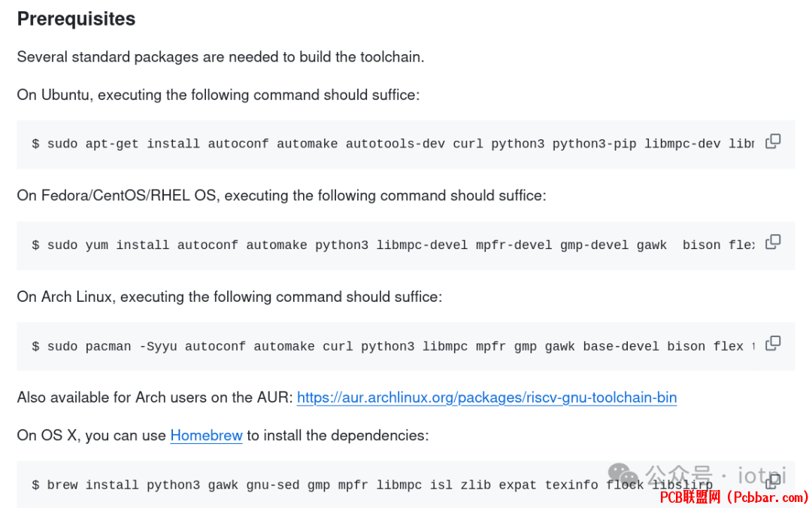
Task: Copy the Fedora yum install command
Action: (x=773, y=242)
